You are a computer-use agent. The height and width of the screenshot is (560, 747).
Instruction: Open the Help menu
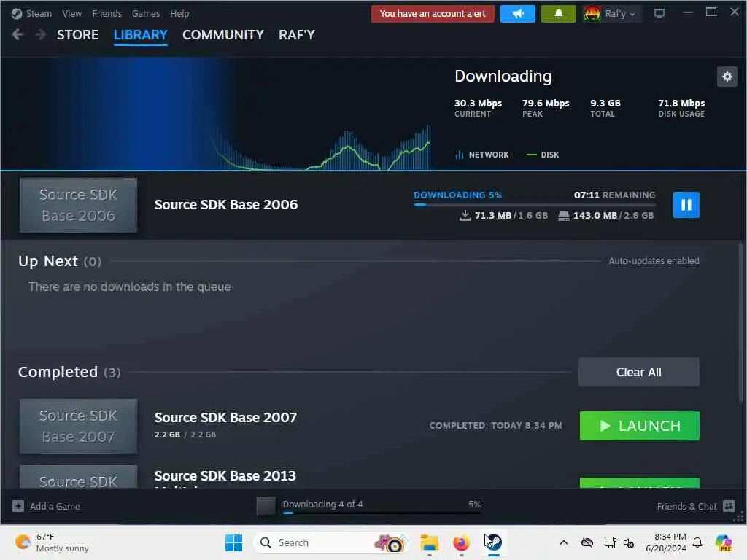coord(179,14)
